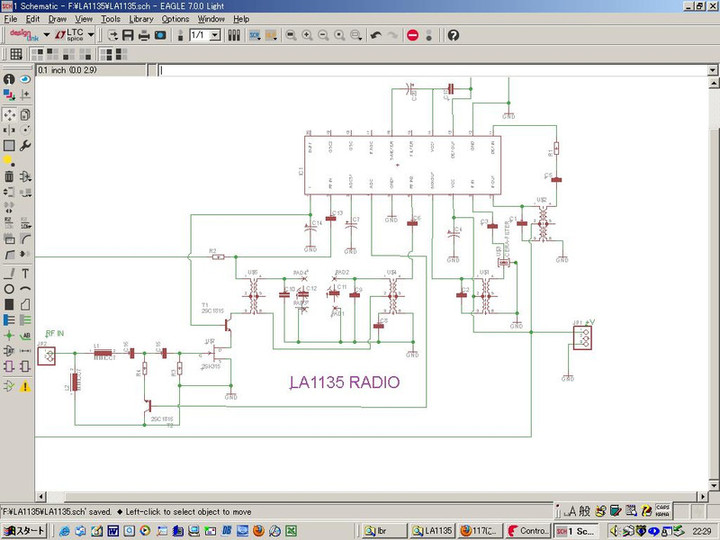Click the Show (eye) tool
The height and width of the screenshot is (540, 720).
click(25, 79)
